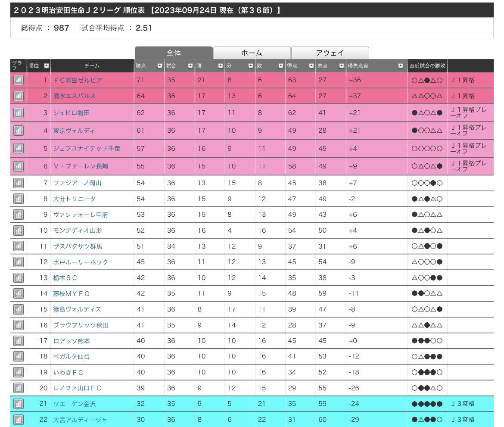Sort by 試合 column arrow
504x427 pixels.
coord(190,66)
